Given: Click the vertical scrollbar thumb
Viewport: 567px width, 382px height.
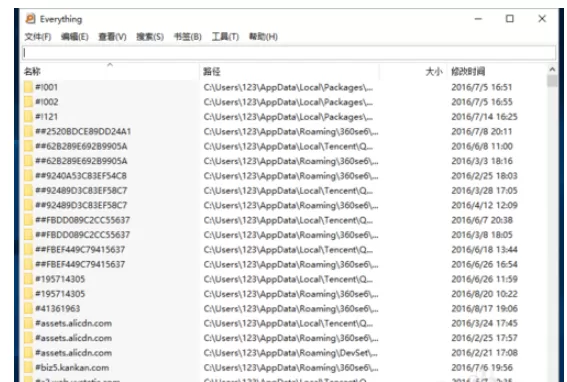Looking at the screenshot, I should point(552,81).
